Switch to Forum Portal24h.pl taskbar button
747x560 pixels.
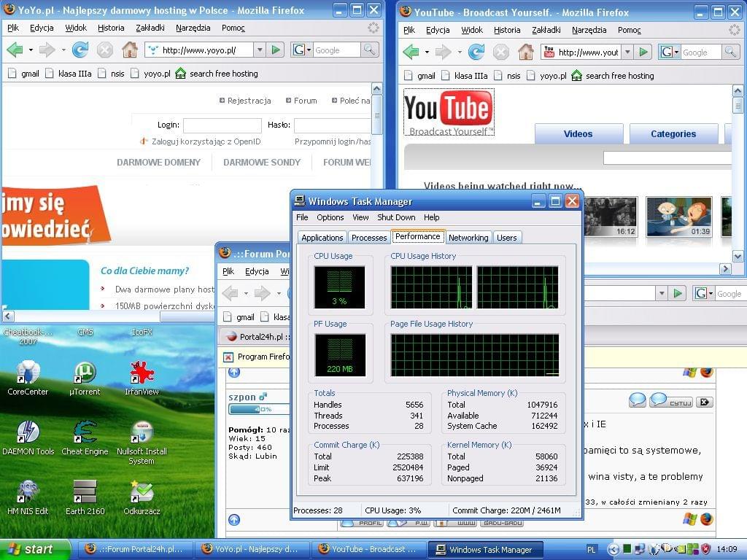135,549
